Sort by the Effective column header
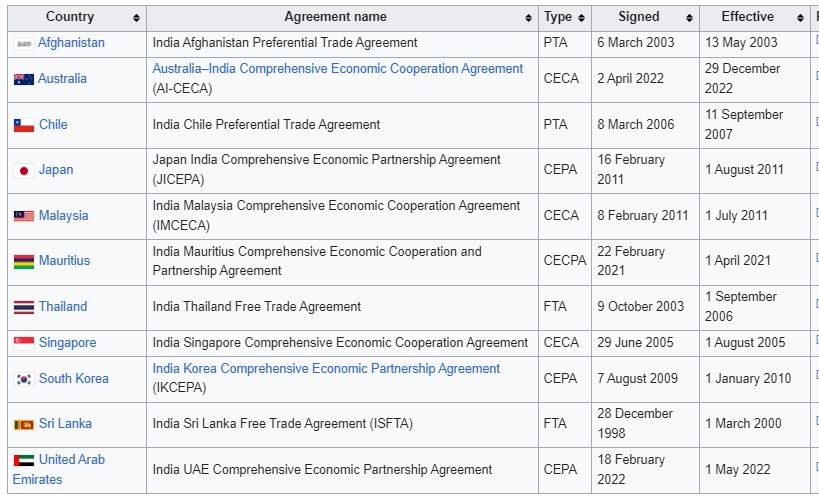This screenshot has width=819, height=501. 748,17
